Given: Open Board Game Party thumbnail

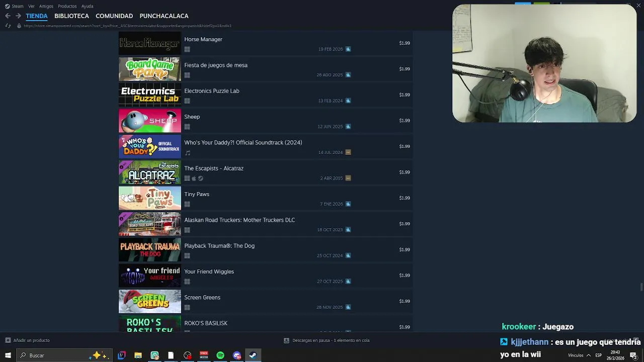Looking at the screenshot, I should click(150, 69).
